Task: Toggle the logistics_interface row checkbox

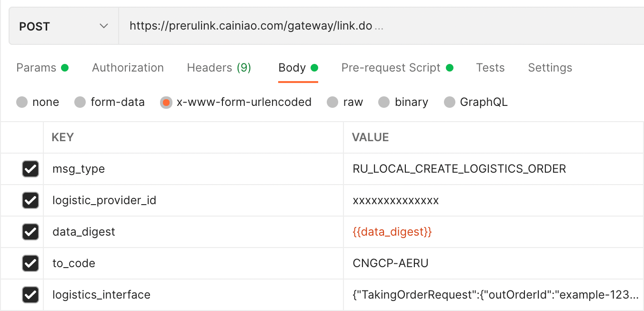Action: [30, 295]
